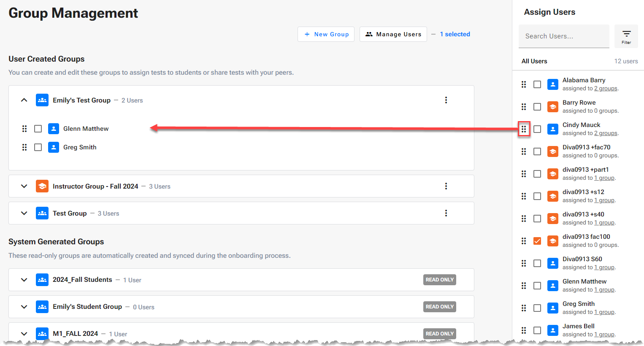Viewport: 644px width, 346px height.
Task: Click the '1 selected' link
Action: [455, 34]
